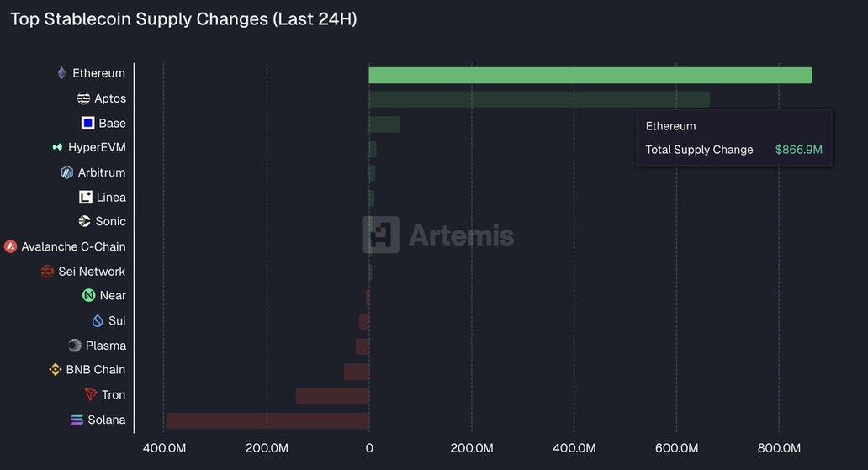Viewport: 868px width, 470px height.
Task: Click the Tron negative supply bar
Action: 332,395
